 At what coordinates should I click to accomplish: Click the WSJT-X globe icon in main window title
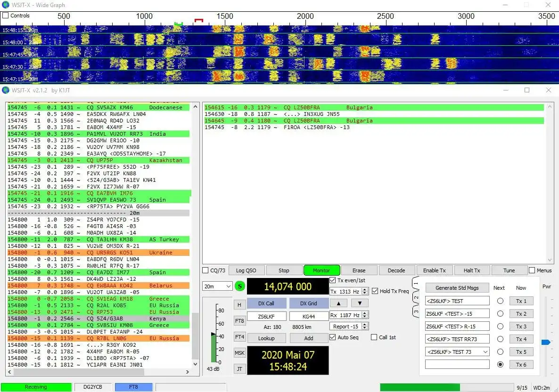point(5,90)
